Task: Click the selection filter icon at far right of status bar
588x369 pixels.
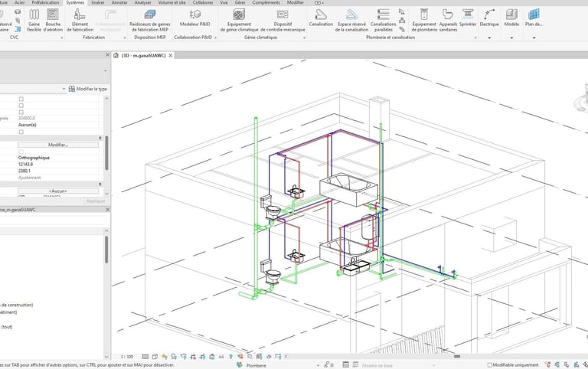Action: pos(585,364)
